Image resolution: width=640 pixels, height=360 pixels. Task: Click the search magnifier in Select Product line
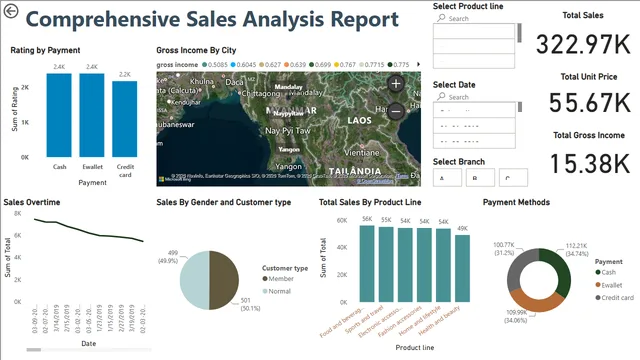pos(441,18)
